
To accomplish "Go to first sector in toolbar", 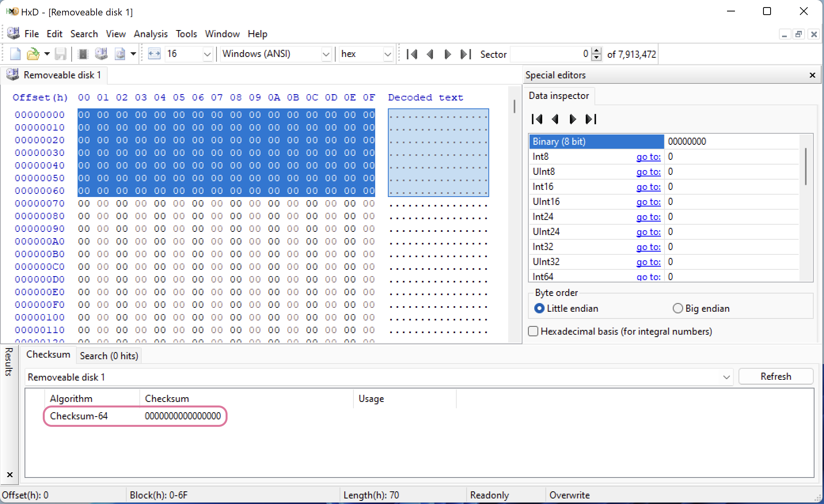I will point(412,54).
